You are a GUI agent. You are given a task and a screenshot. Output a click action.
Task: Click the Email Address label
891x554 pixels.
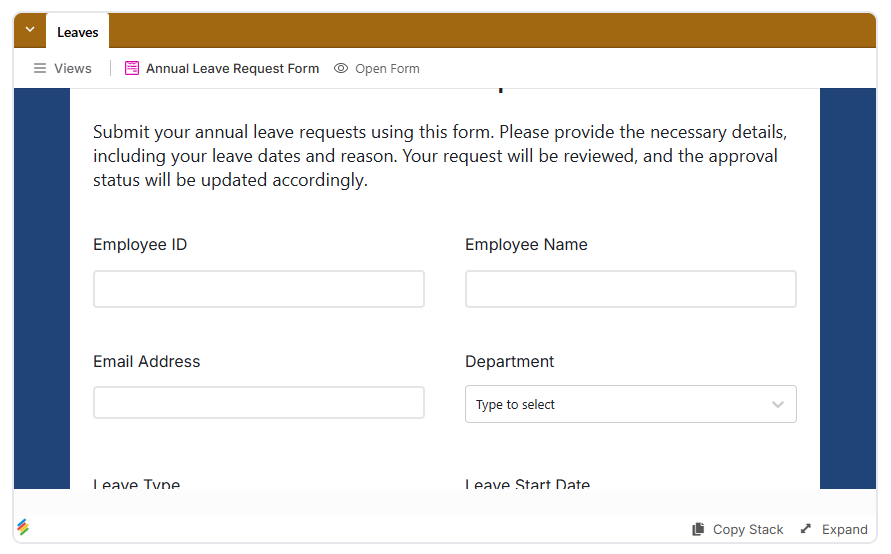coord(147,361)
